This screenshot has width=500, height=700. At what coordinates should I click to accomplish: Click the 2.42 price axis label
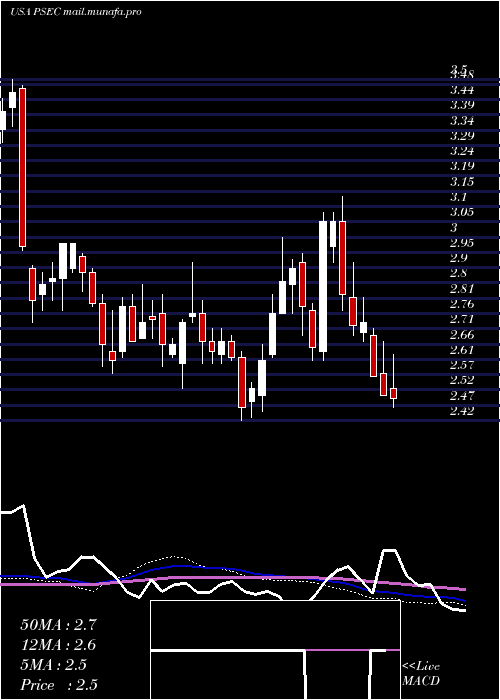[x=462, y=411]
